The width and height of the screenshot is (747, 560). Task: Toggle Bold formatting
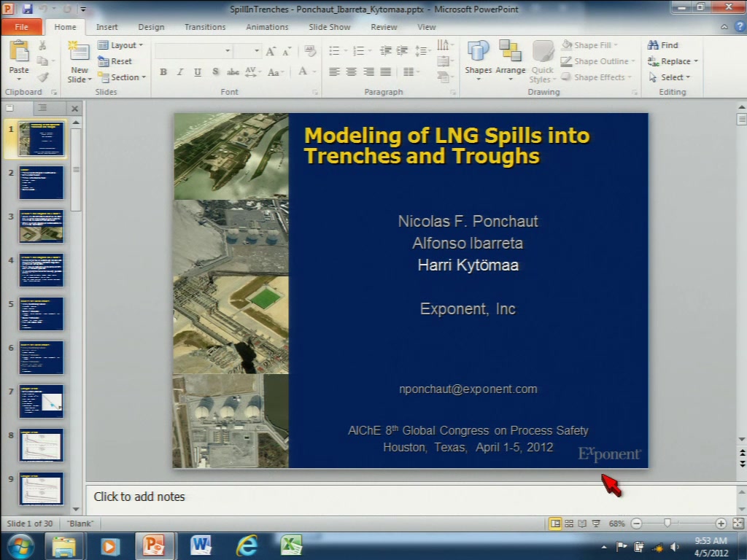pos(163,72)
